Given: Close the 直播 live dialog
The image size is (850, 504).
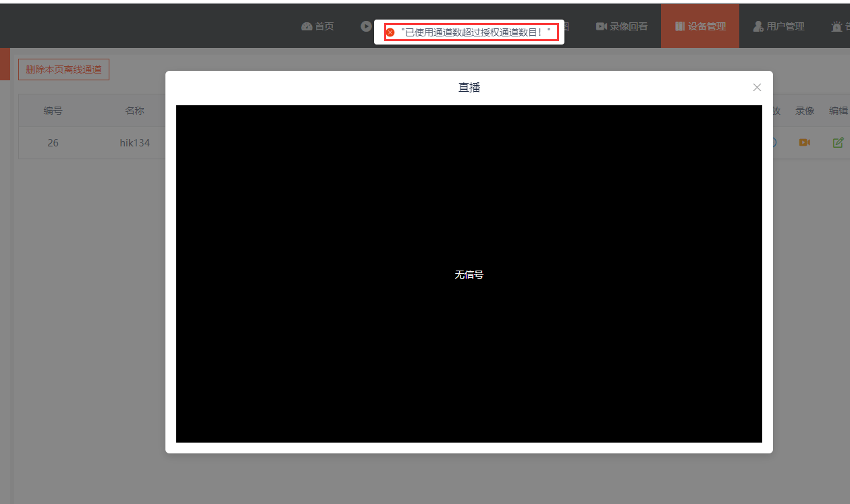Looking at the screenshot, I should [757, 87].
